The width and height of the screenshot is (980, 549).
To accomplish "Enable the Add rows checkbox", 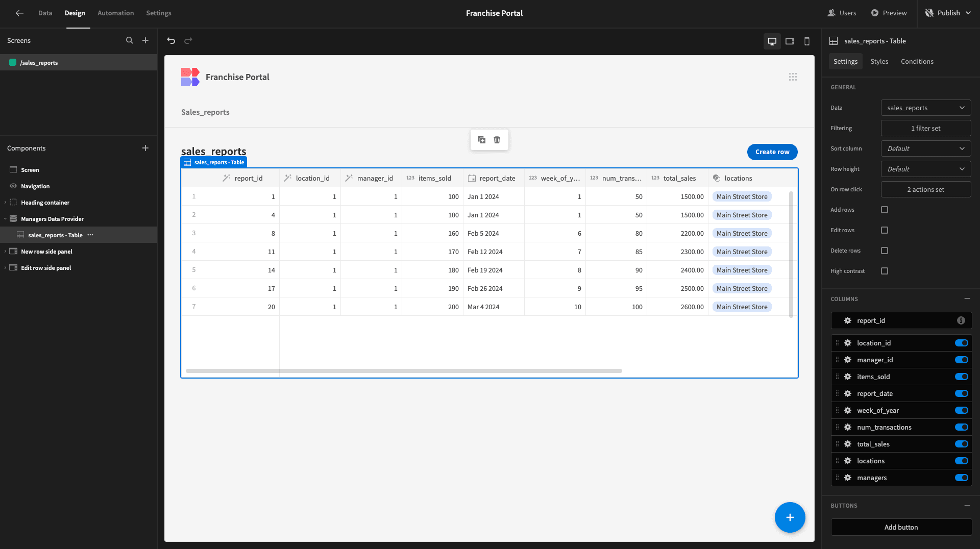I will pos(885,210).
